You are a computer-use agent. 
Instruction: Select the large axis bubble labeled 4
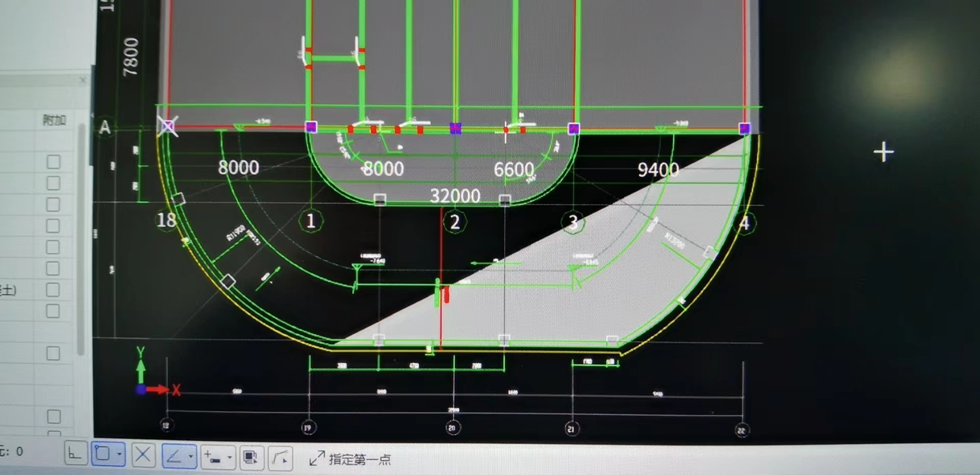[744, 223]
